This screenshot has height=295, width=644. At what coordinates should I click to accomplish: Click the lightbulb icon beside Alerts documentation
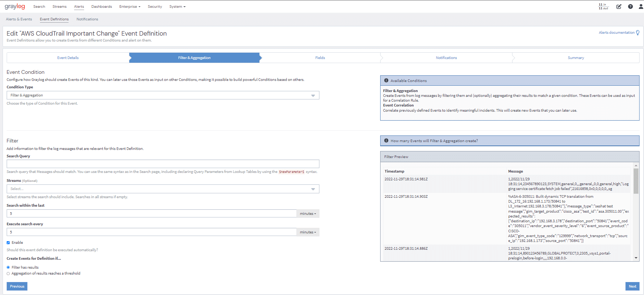click(638, 33)
